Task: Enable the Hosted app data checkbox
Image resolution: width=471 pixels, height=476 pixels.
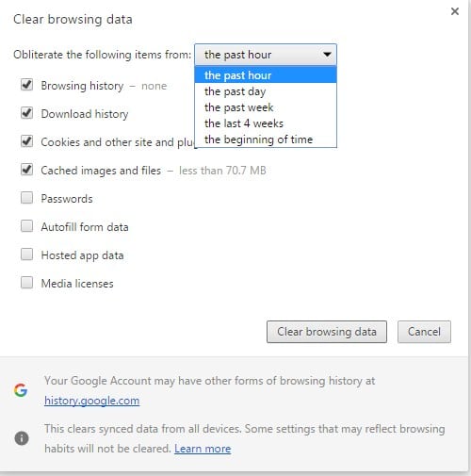Action: coord(26,254)
